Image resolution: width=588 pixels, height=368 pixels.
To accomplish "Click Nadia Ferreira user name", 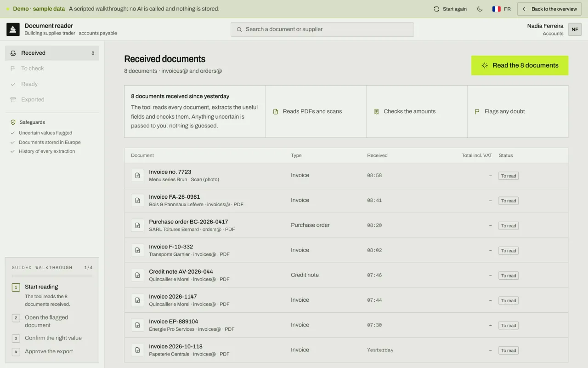I will point(545,26).
